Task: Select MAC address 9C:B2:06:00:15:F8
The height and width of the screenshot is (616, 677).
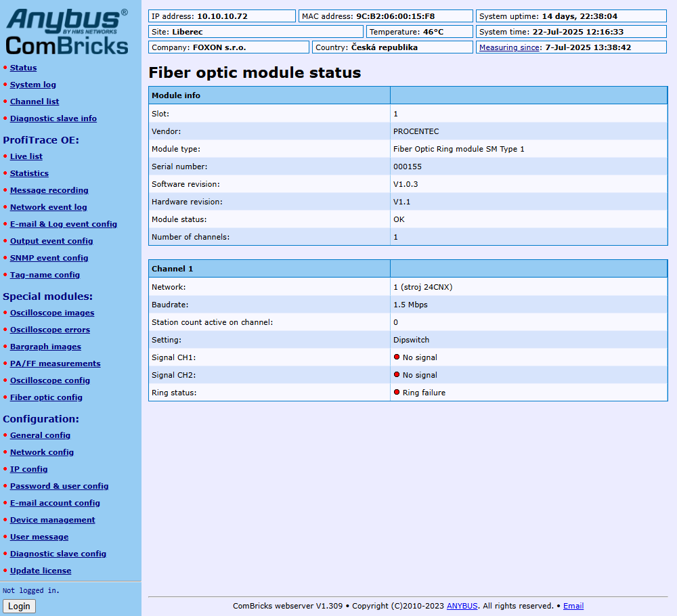Action: tap(395, 16)
